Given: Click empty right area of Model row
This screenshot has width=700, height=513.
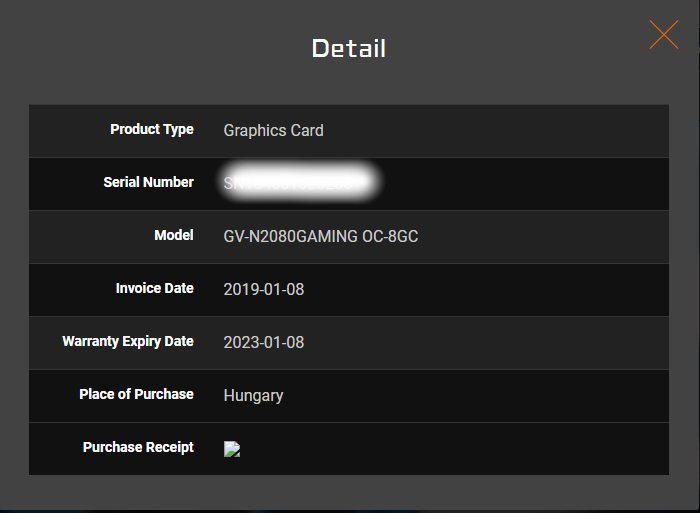Looking at the screenshot, I should [x=560, y=236].
